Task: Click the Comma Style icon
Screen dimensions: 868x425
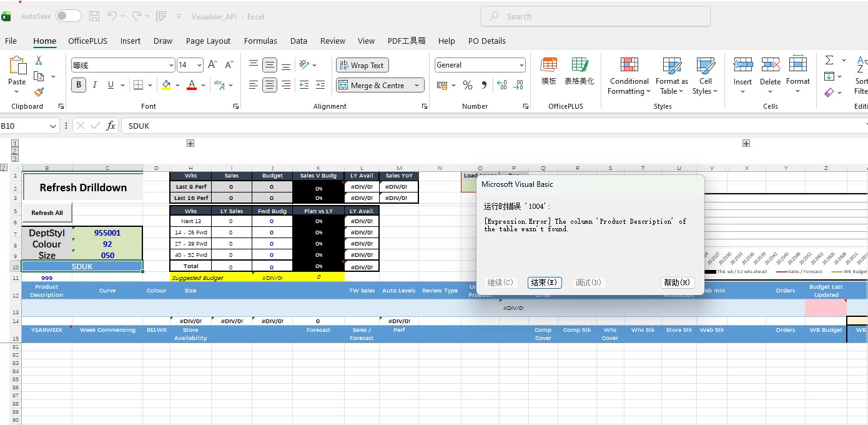Action: pyautogui.click(x=484, y=84)
